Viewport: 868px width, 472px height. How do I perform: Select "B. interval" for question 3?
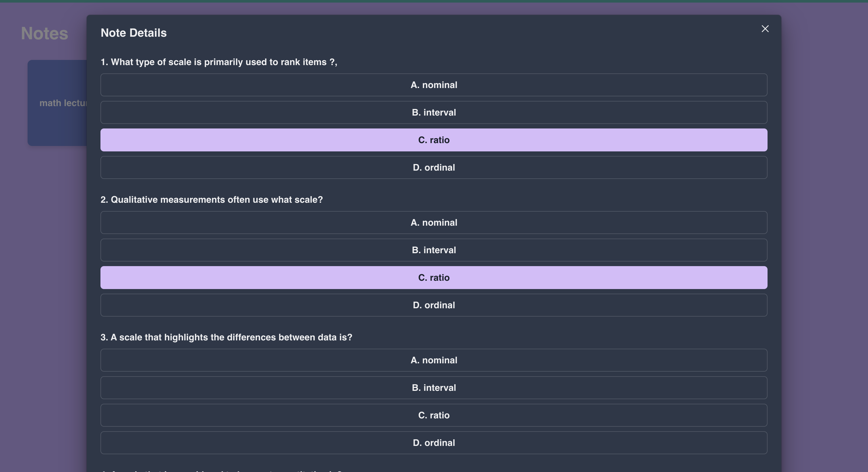pos(434,387)
